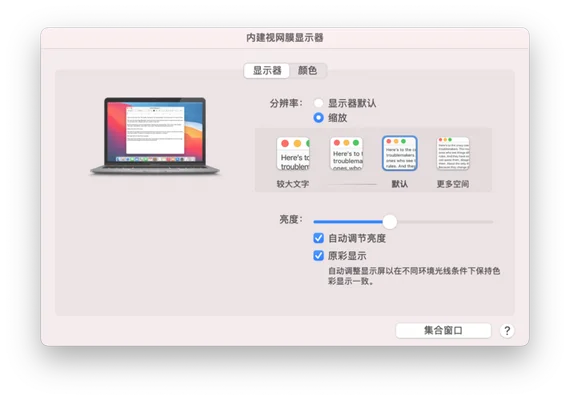
Task: Click the 集合窗口 button
Action: [443, 331]
